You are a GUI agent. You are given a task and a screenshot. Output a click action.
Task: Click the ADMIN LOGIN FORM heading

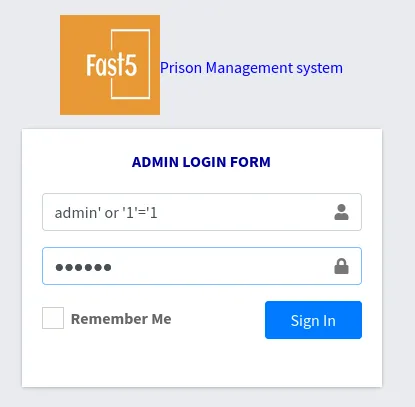coord(201,162)
